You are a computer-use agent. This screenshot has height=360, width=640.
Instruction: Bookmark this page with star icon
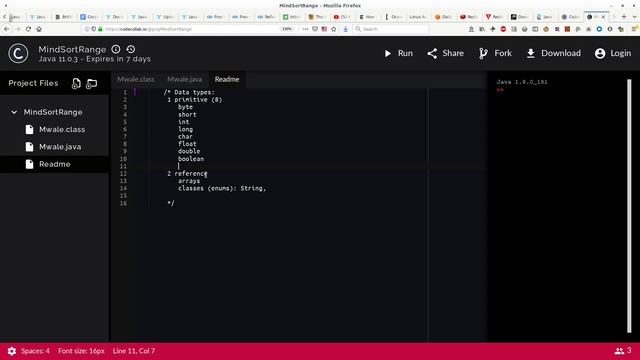coord(334,29)
